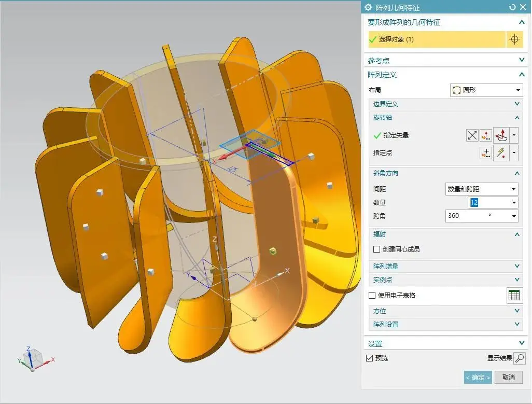Image resolution: width=532 pixels, height=404 pixels.
Task: Expand the 阵列设置 section
Action: tap(517, 324)
